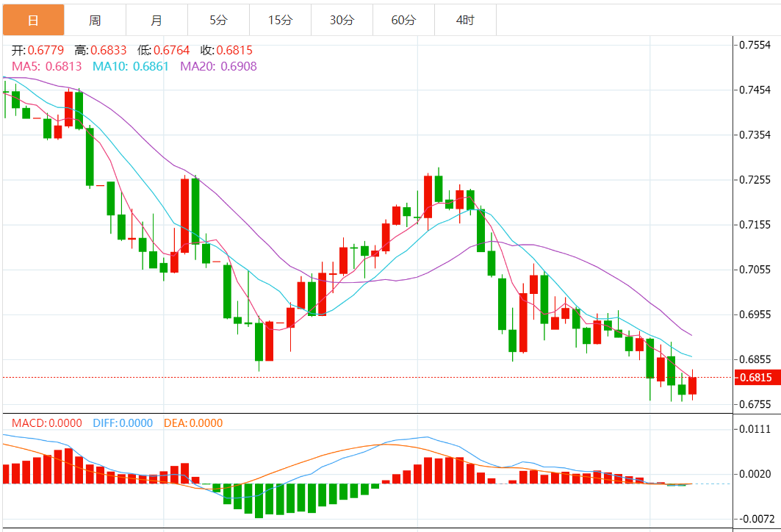Image resolution: width=781 pixels, height=532 pixels.
Task: Click the opening price 0.6779 value
Action: point(46,50)
